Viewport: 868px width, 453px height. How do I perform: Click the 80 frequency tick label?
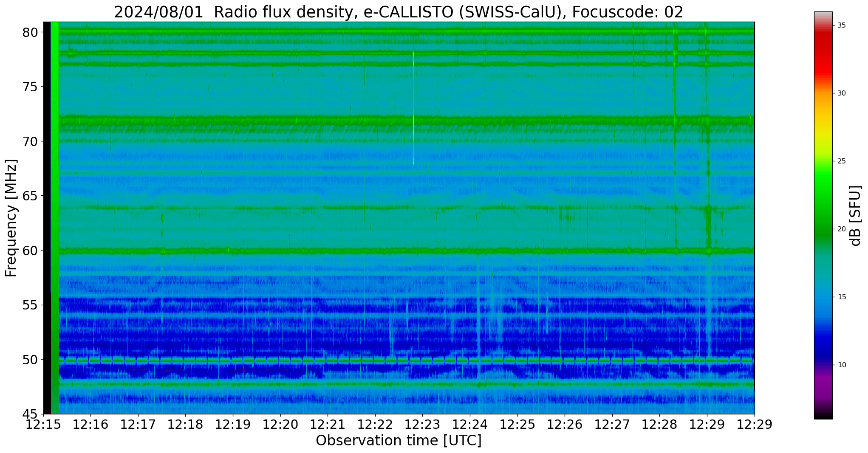[x=31, y=32]
